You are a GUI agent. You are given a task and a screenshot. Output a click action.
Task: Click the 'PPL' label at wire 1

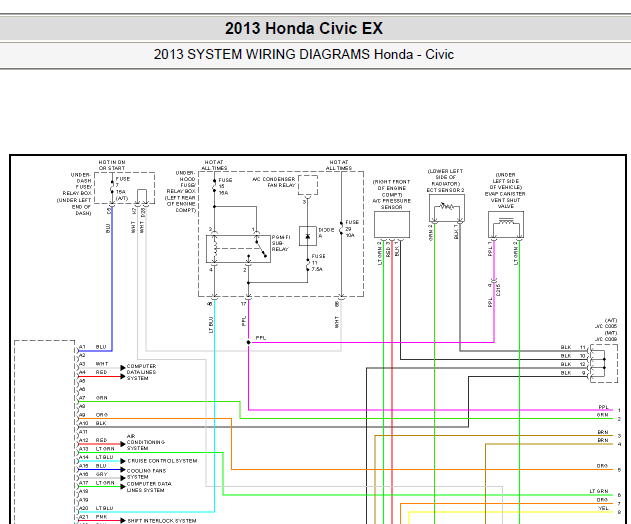click(603, 407)
